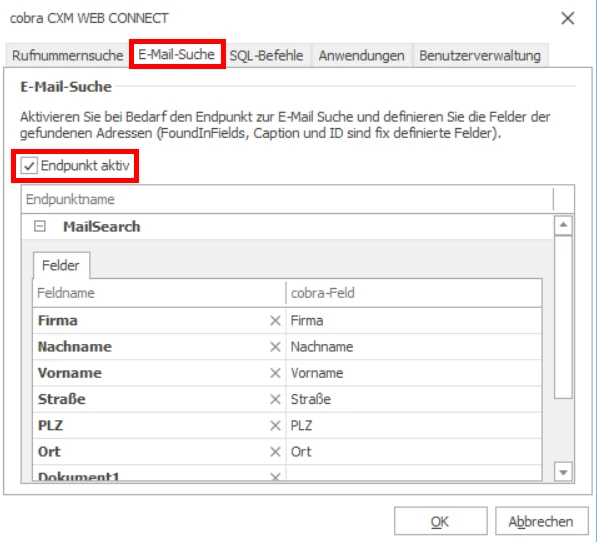Remove the Ort field row
Viewport: 597px width, 542px height.
pos(275,452)
